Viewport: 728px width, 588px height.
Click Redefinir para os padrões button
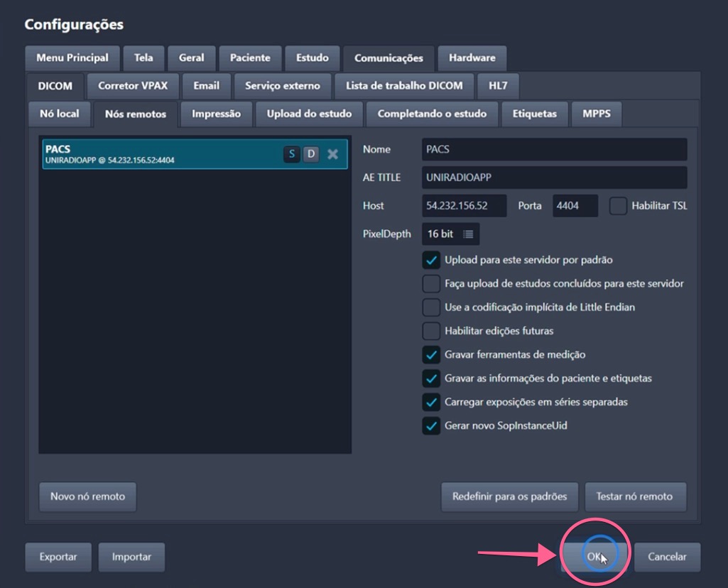(510, 496)
